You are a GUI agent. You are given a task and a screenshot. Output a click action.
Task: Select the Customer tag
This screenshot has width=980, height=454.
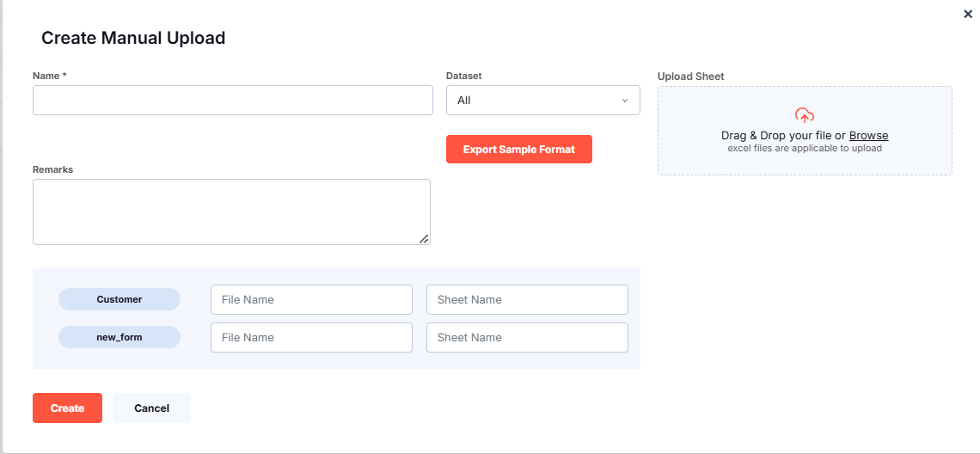pyautogui.click(x=119, y=299)
